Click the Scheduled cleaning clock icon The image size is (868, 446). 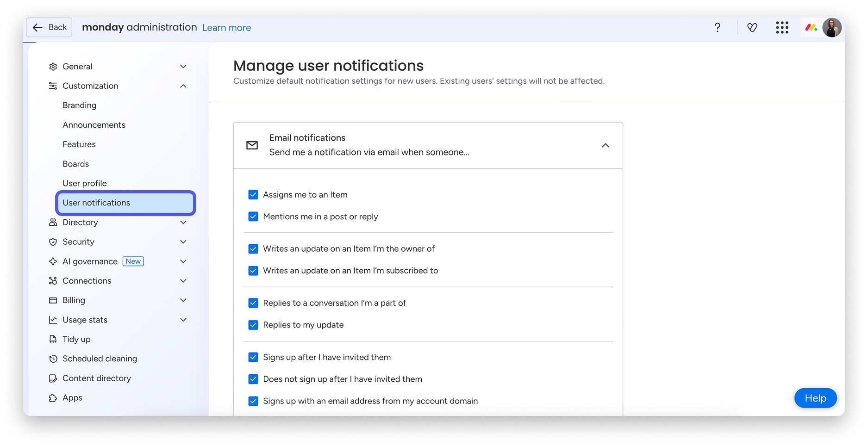pyautogui.click(x=53, y=359)
